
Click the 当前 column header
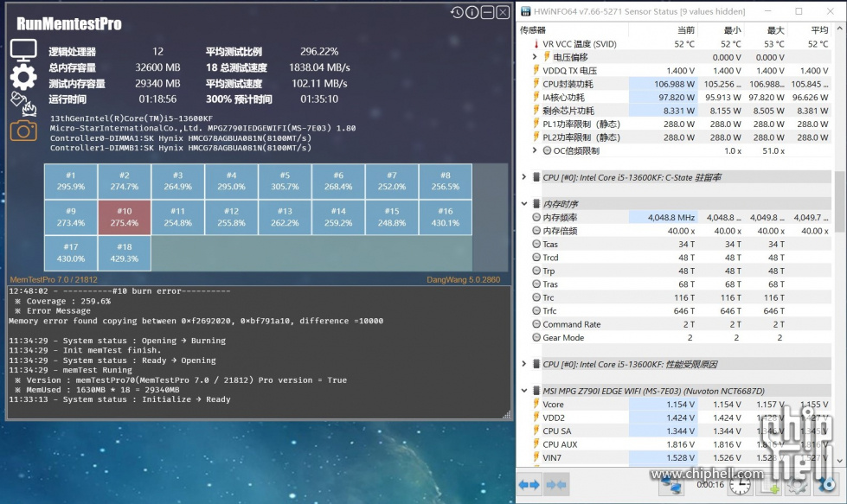[x=685, y=30]
